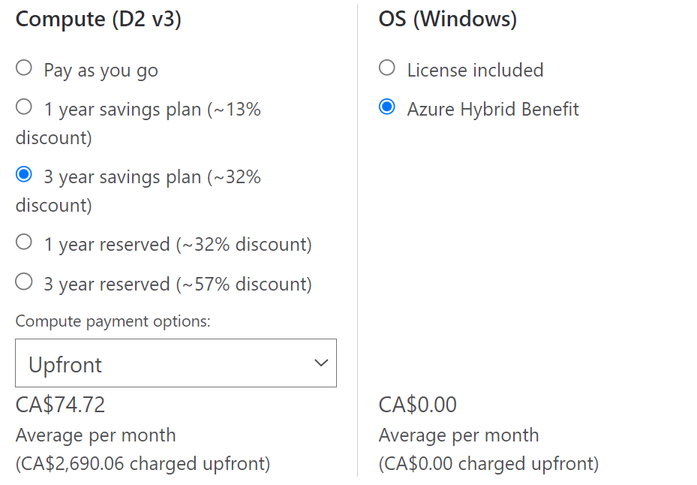Click the '1 year savings plan (~13% discount)' label
The image size is (697, 485).
[152, 109]
